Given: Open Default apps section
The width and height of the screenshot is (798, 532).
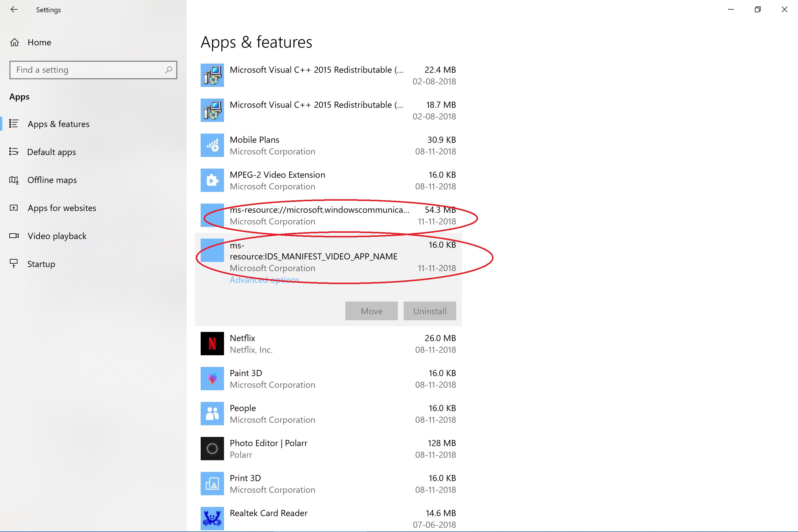Looking at the screenshot, I should pos(52,152).
